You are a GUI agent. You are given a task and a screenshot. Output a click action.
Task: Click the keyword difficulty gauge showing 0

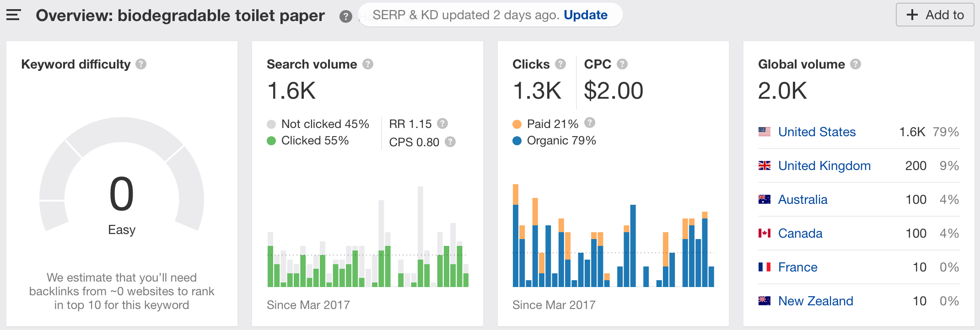[122, 194]
